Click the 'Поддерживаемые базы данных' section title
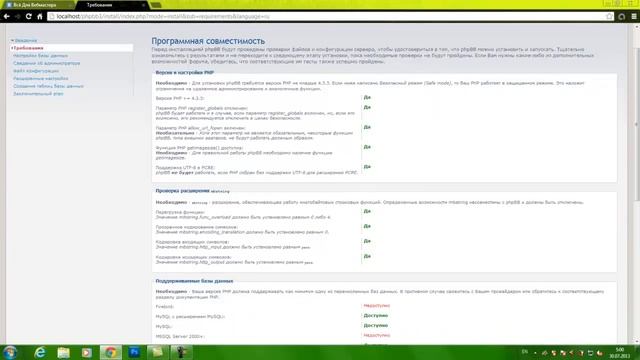The height and width of the screenshot is (360, 640). click(194, 281)
